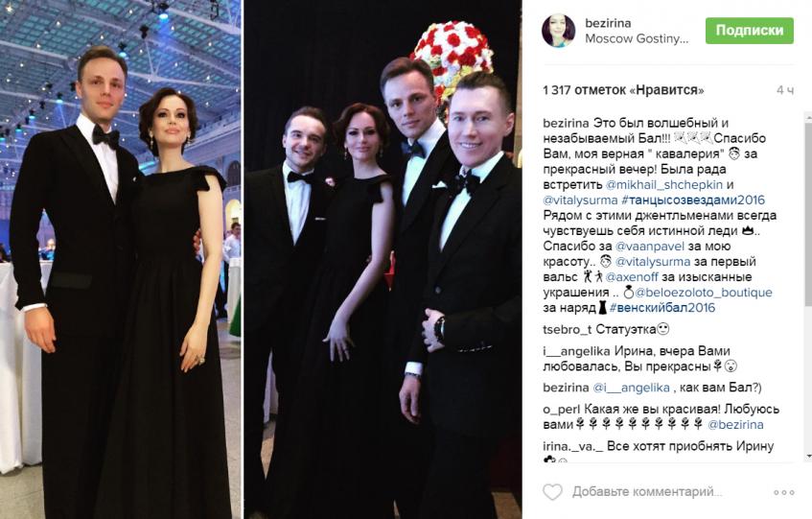Open the #венскийбал2016 hashtag
The image size is (812, 519).
(662, 308)
